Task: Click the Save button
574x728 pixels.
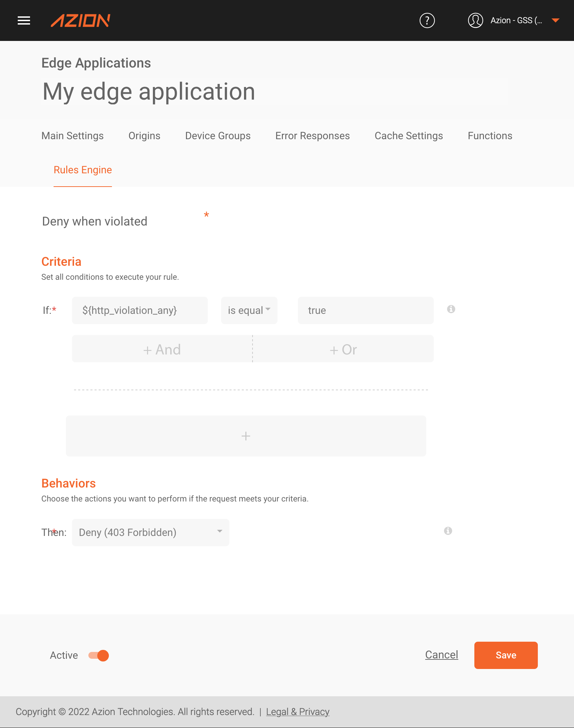Action: pyautogui.click(x=506, y=655)
